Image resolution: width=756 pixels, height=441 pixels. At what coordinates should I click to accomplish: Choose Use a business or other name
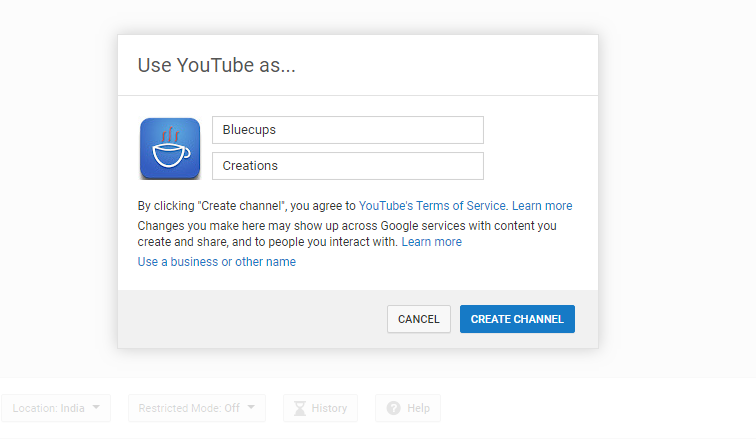pyautogui.click(x=216, y=262)
